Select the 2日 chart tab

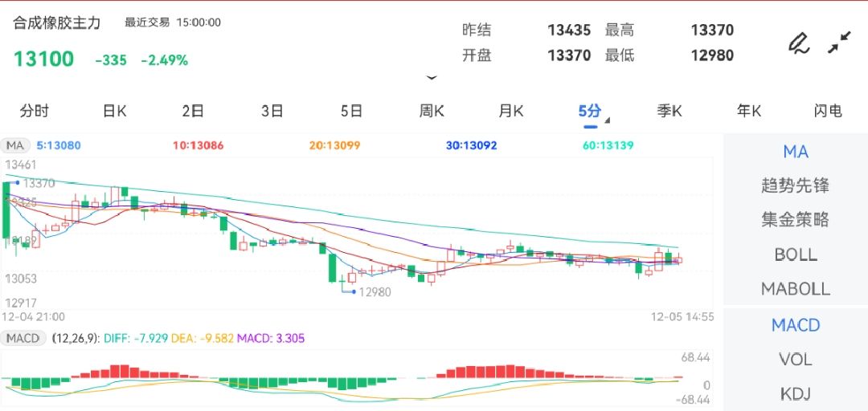(193, 112)
